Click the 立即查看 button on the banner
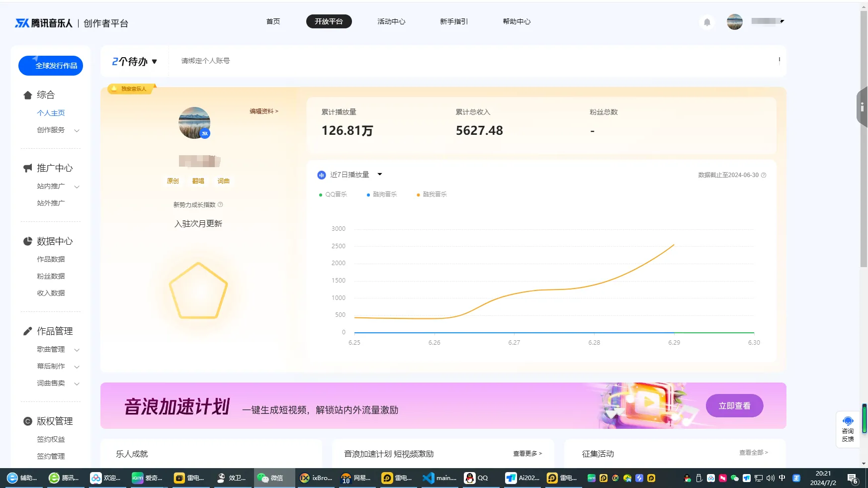 click(x=734, y=405)
